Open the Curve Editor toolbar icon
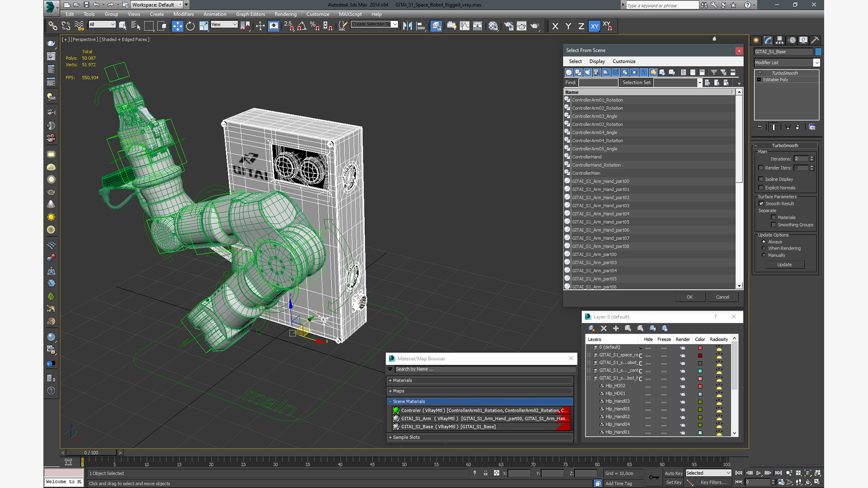The height and width of the screenshot is (488, 868). (x=464, y=26)
